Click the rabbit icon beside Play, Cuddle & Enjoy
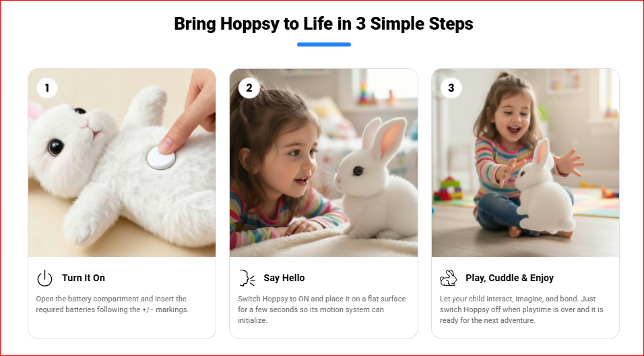This screenshot has width=644, height=356. tap(448, 278)
